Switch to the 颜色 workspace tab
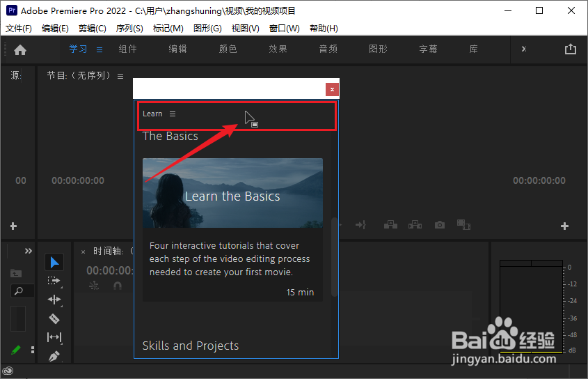The width and height of the screenshot is (588, 379). [x=228, y=49]
